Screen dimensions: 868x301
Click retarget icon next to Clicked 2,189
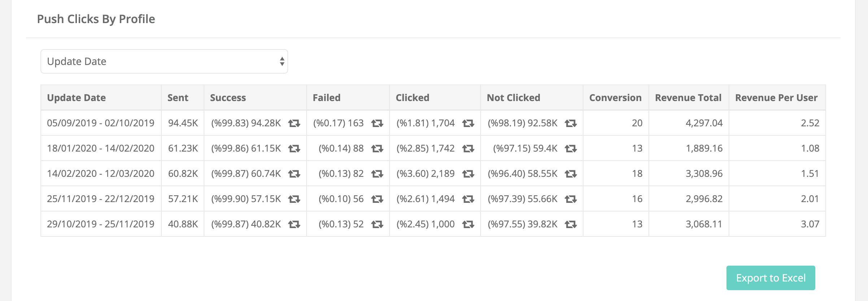click(468, 174)
